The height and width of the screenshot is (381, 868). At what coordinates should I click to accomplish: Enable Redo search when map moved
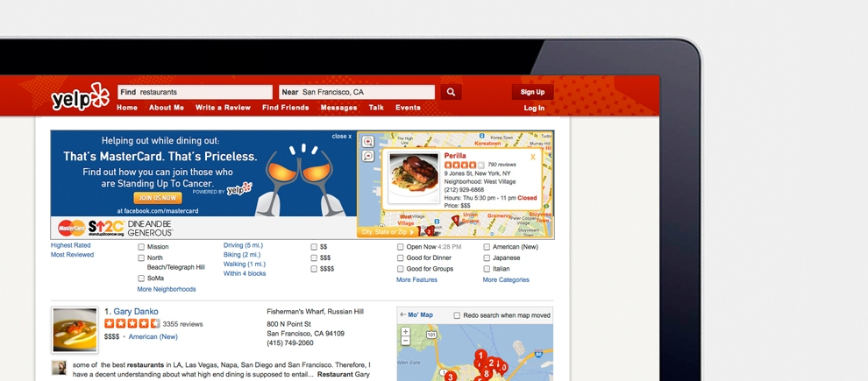tap(457, 315)
